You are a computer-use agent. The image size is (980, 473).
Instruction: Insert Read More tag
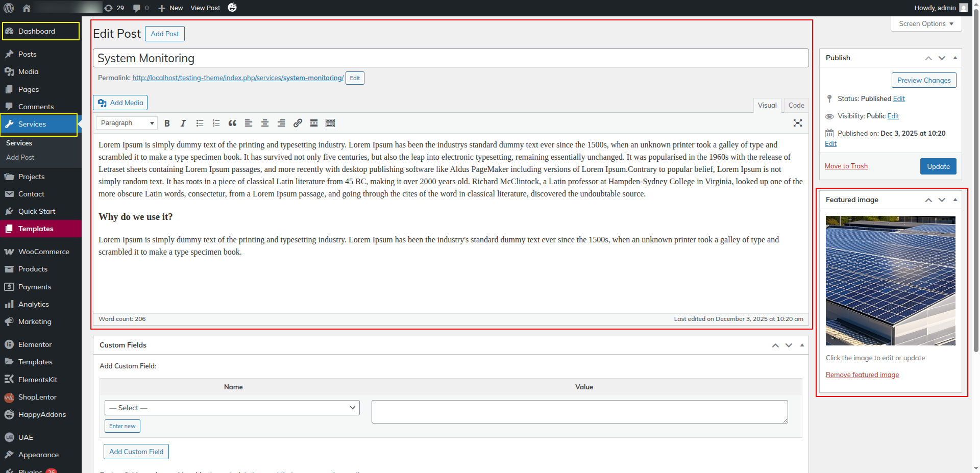point(314,123)
